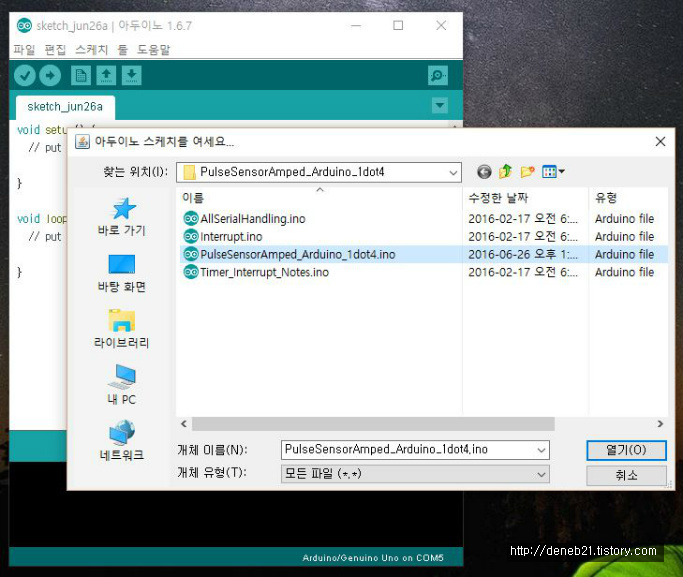The height and width of the screenshot is (577, 683).
Task: Click the Upload arrow icon in Arduino toolbar
Action: (50, 75)
